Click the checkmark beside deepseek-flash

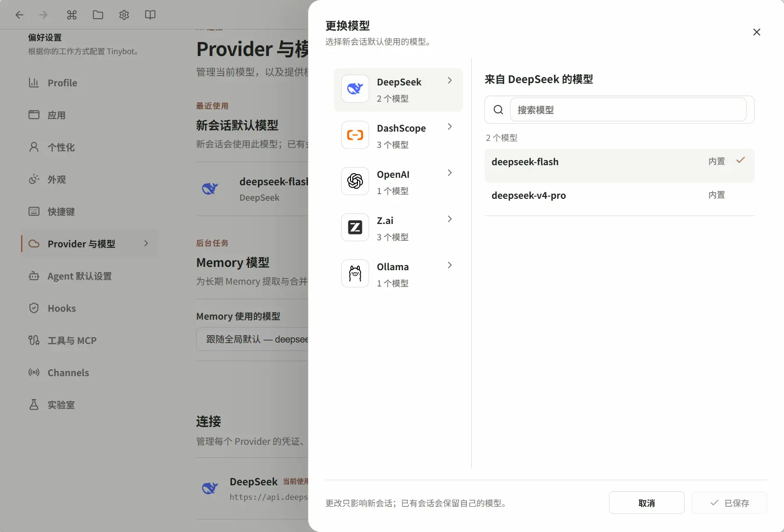740,160
